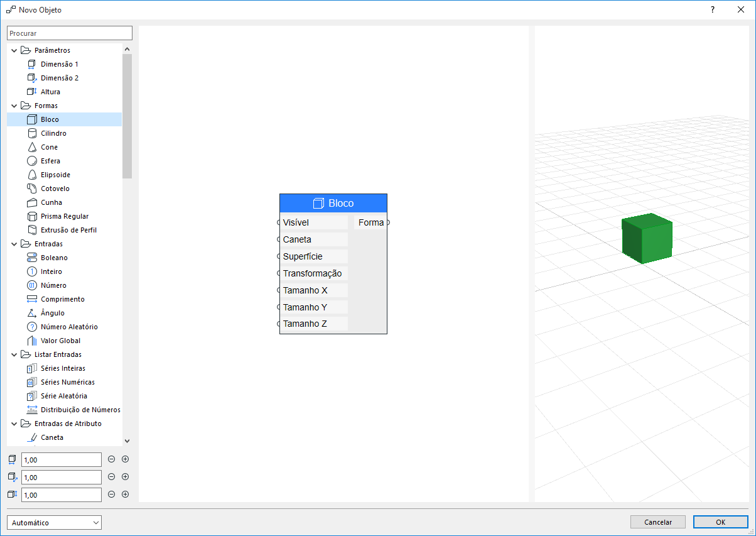
Task: Decrease the Dimensão 1 value with minus
Action: click(x=112, y=459)
